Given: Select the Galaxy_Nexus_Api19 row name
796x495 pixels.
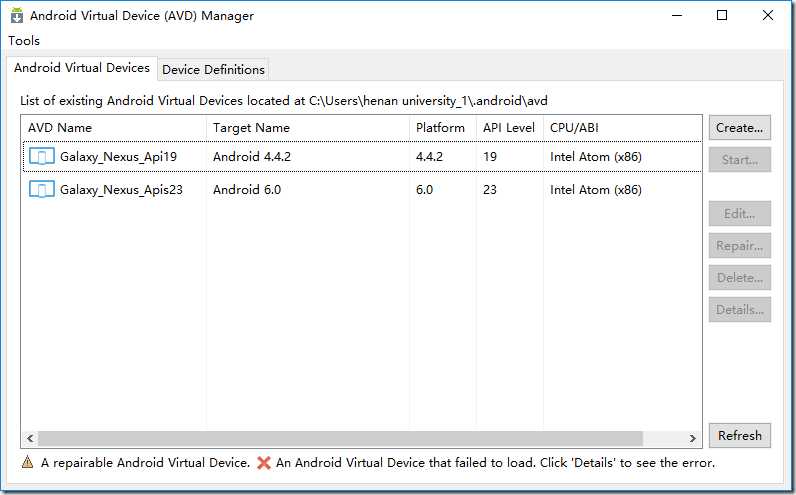Looking at the screenshot, I should (118, 156).
